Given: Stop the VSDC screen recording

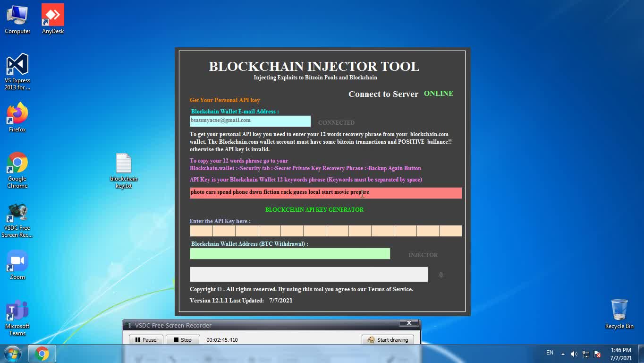Looking at the screenshot, I should click(183, 340).
